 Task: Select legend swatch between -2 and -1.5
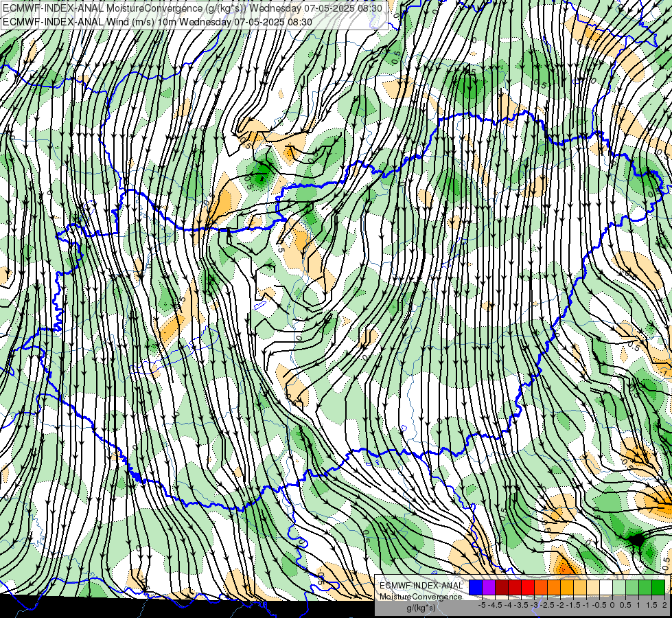pyautogui.click(x=567, y=587)
